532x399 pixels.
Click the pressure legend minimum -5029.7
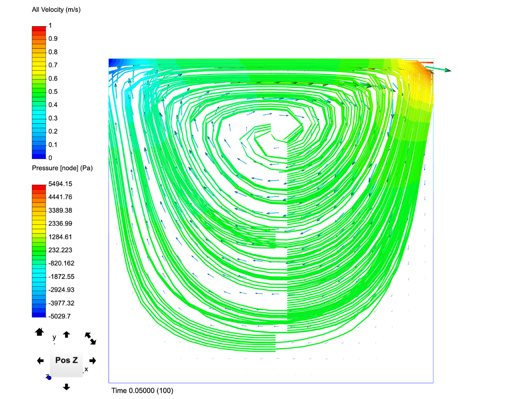point(59,316)
